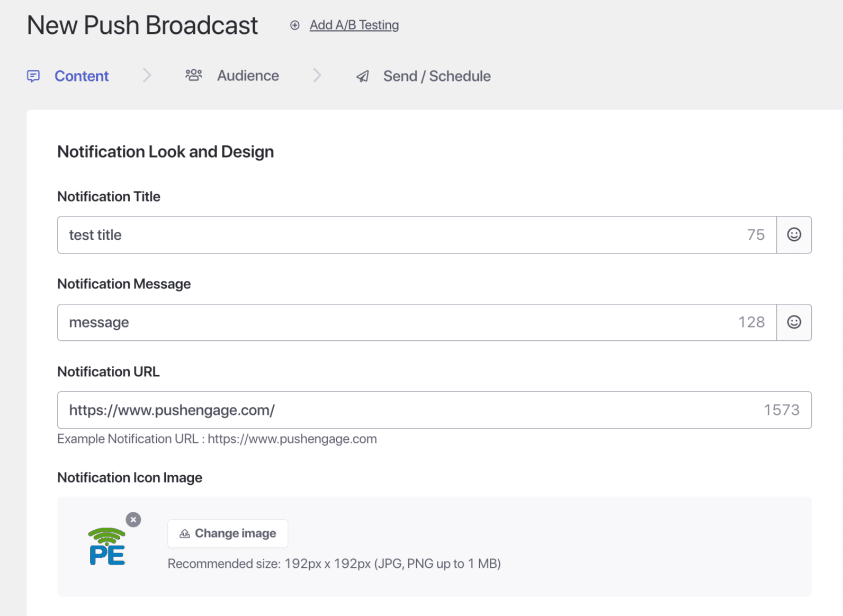
Task: Focus the Notification Title input field
Action: tap(402, 235)
